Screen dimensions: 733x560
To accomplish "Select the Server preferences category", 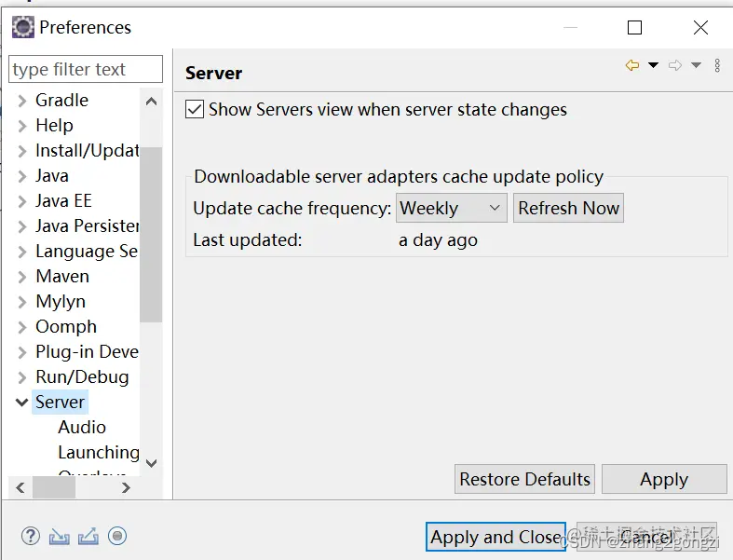I will (60, 402).
